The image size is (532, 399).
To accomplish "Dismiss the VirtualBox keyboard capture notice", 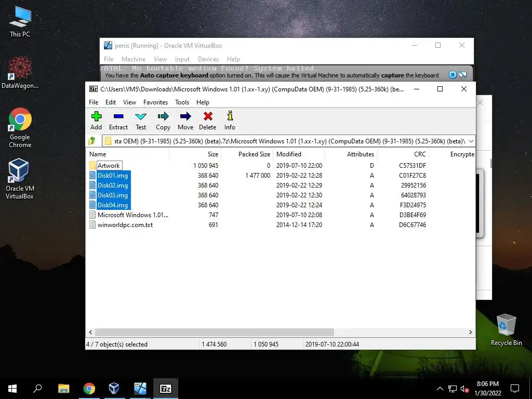I will (x=453, y=75).
